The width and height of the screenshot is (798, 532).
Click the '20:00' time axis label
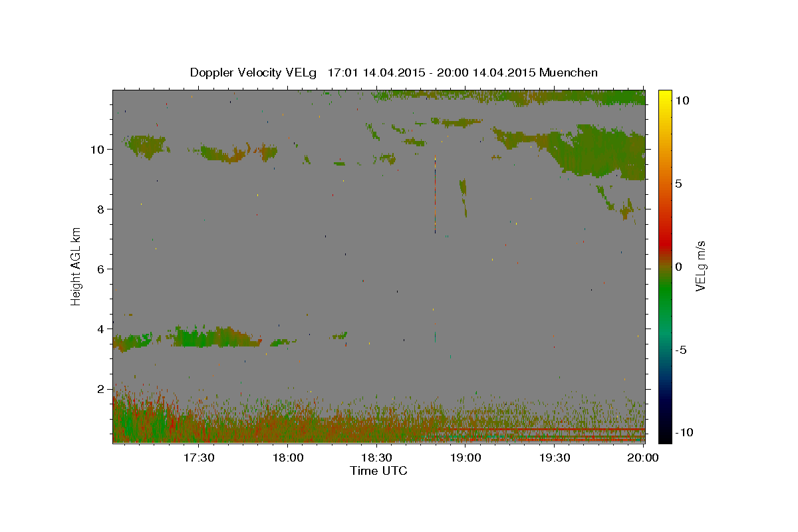pyautogui.click(x=643, y=458)
